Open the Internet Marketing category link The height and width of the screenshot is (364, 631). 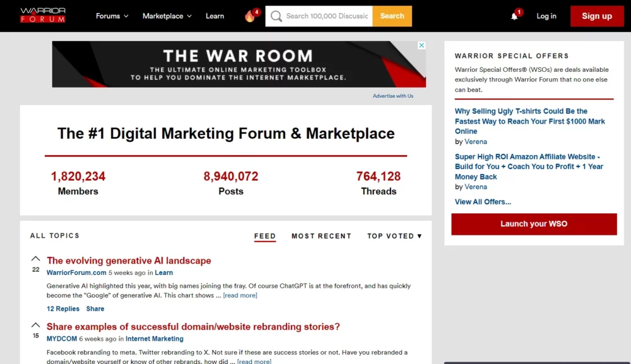[155, 339]
